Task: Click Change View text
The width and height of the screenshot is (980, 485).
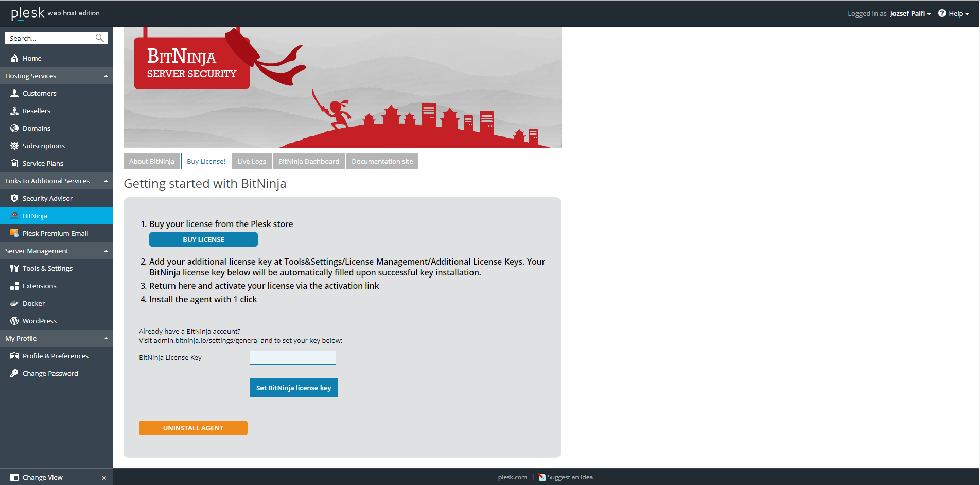Action: coord(43,477)
